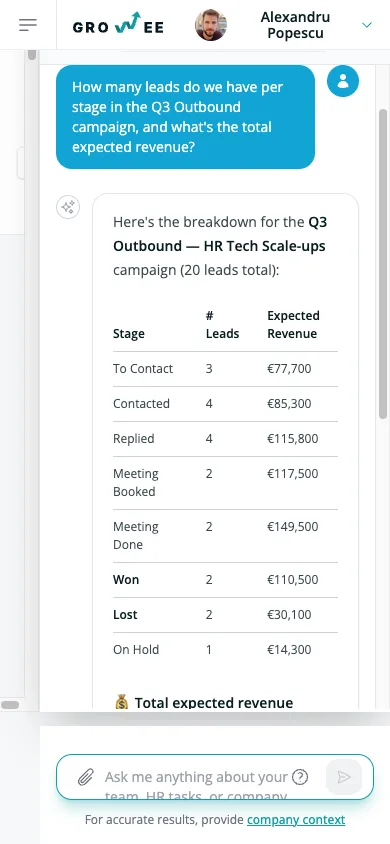Click the '# Leads' column header

coord(222,325)
